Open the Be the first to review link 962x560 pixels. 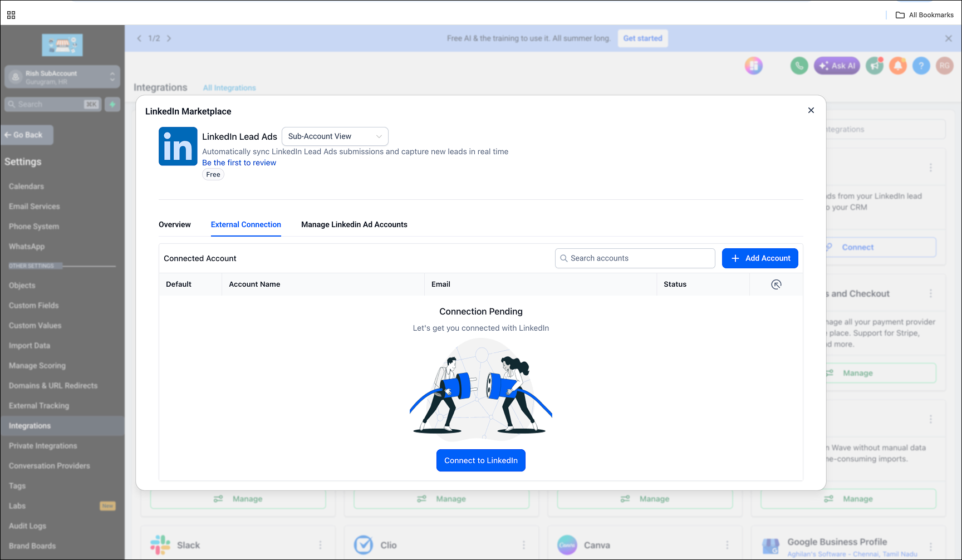click(239, 163)
